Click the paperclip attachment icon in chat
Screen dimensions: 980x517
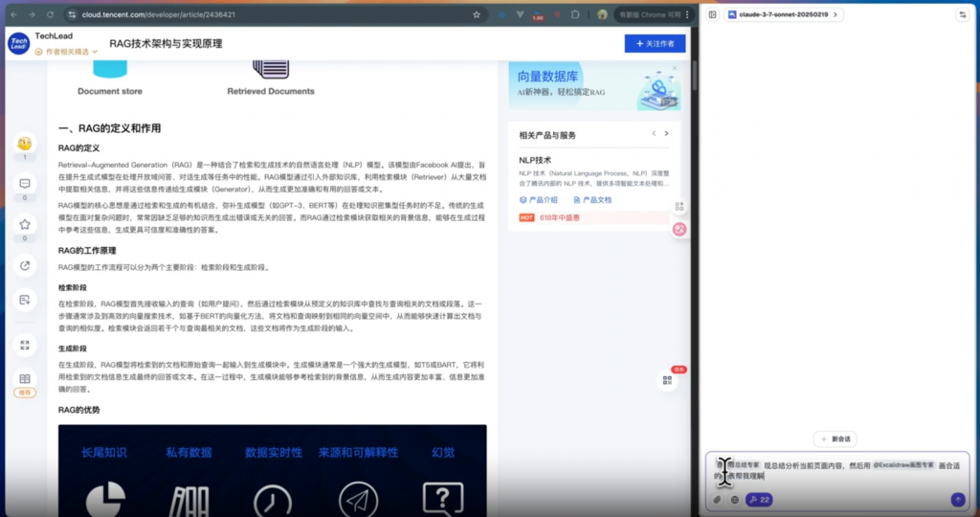pos(718,500)
